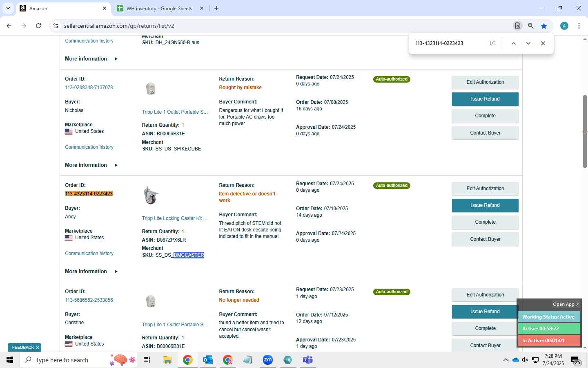Image resolution: width=588 pixels, height=368 pixels.
Task: Issue Refund for Christine order
Action: point(485,312)
